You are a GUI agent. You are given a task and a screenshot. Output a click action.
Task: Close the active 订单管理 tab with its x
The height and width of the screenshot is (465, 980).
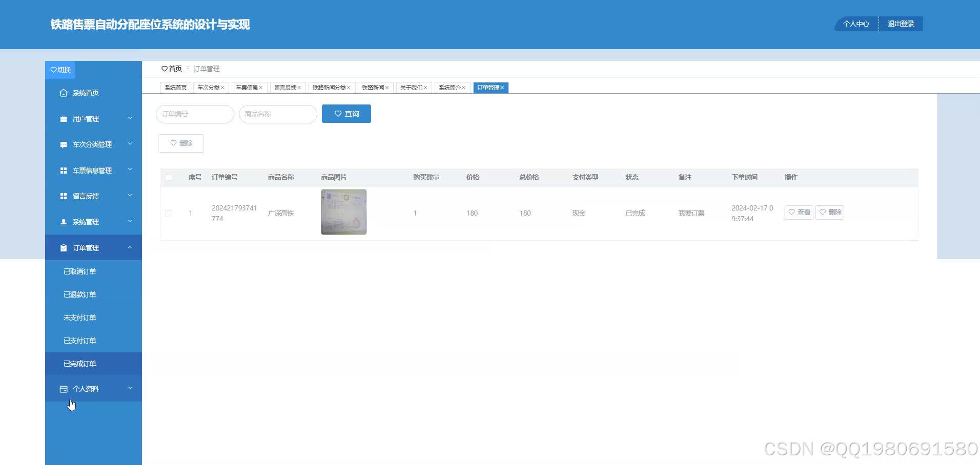pyautogui.click(x=502, y=88)
